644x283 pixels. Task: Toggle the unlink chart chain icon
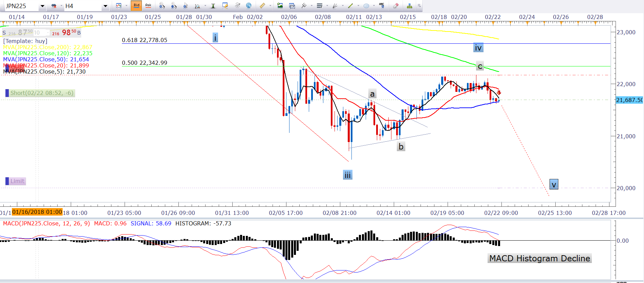pos(54,6)
